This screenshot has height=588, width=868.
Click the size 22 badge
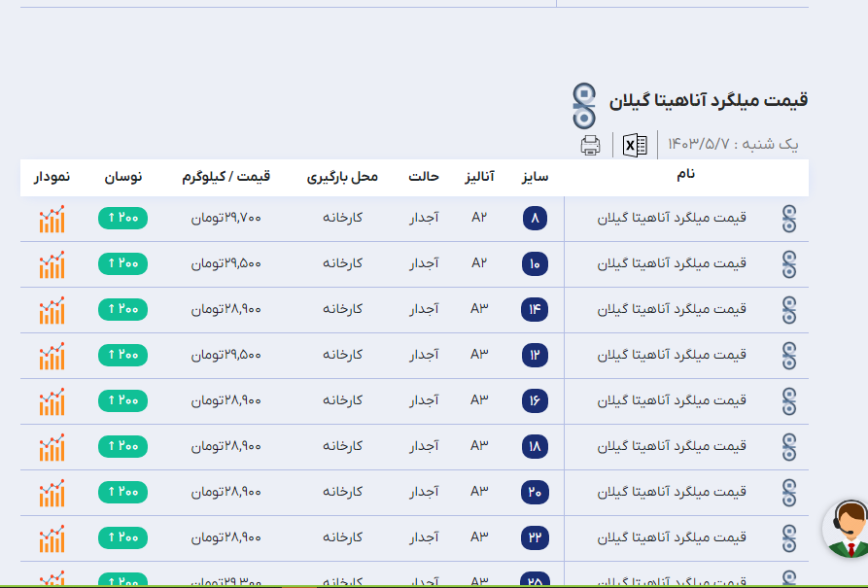pos(535,537)
